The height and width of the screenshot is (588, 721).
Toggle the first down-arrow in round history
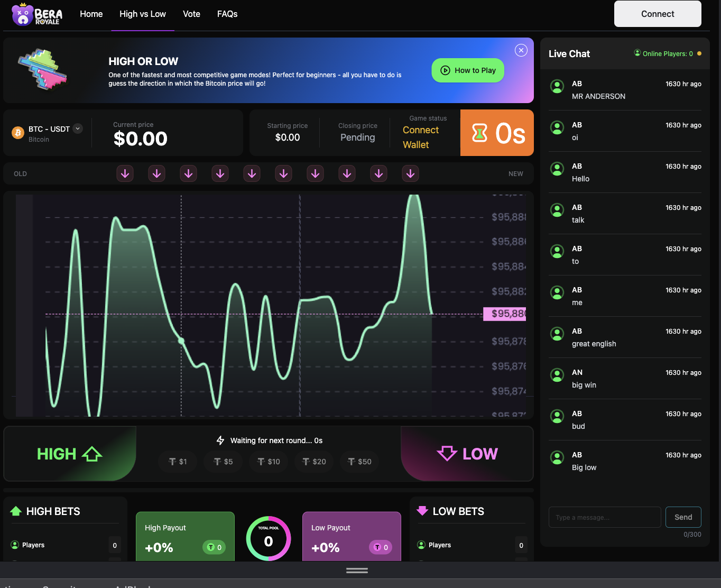point(125,173)
